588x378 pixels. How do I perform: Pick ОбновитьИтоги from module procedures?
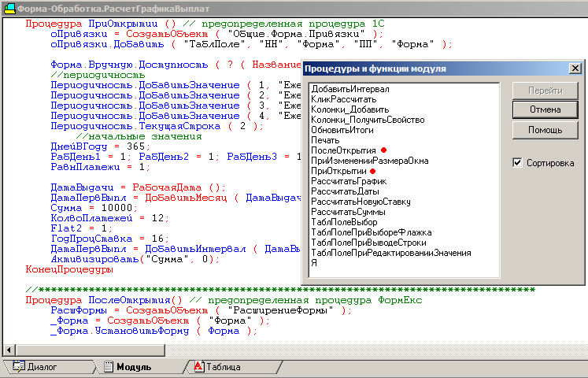(342, 130)
